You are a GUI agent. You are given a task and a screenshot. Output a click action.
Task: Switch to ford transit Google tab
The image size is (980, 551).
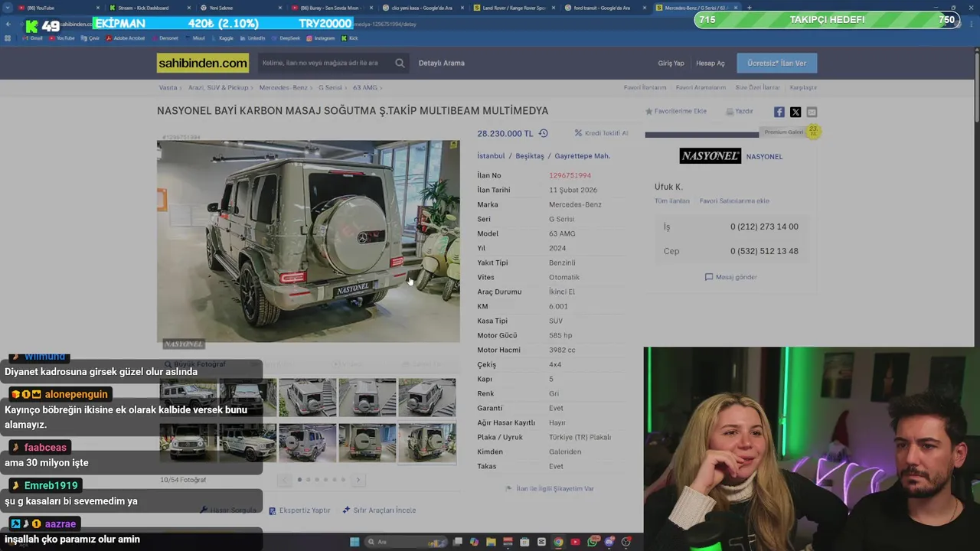[x=606, y=8]
